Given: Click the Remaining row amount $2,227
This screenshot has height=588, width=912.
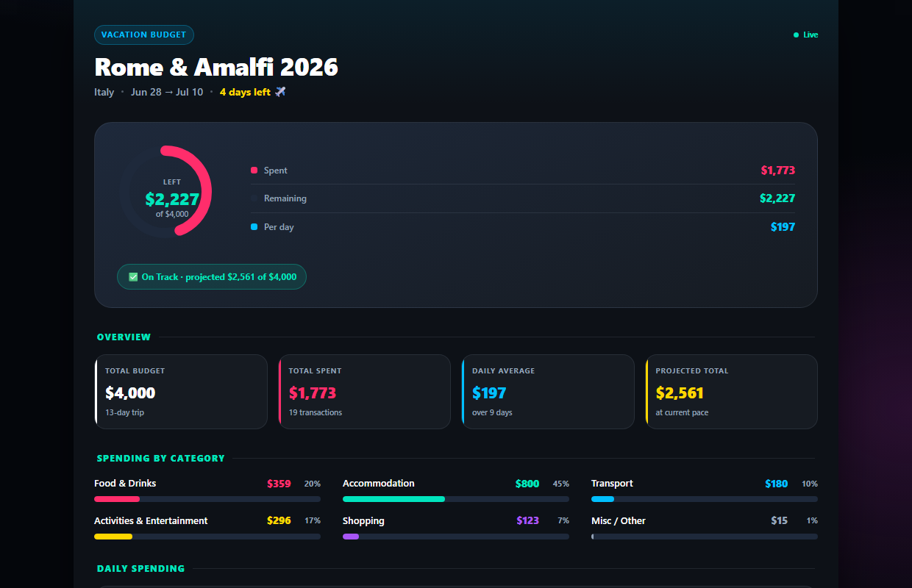Looking at the screenshot, I should coord(777,198).
